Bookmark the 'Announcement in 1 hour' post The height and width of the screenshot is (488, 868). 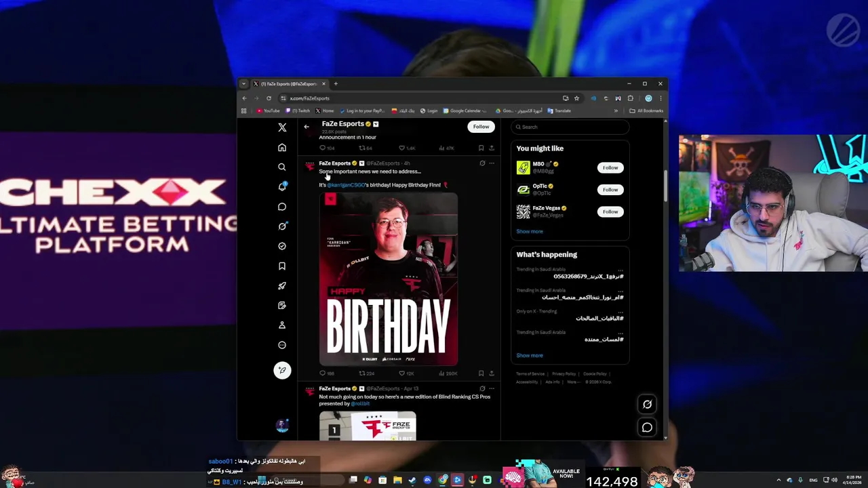pos(481,148)
